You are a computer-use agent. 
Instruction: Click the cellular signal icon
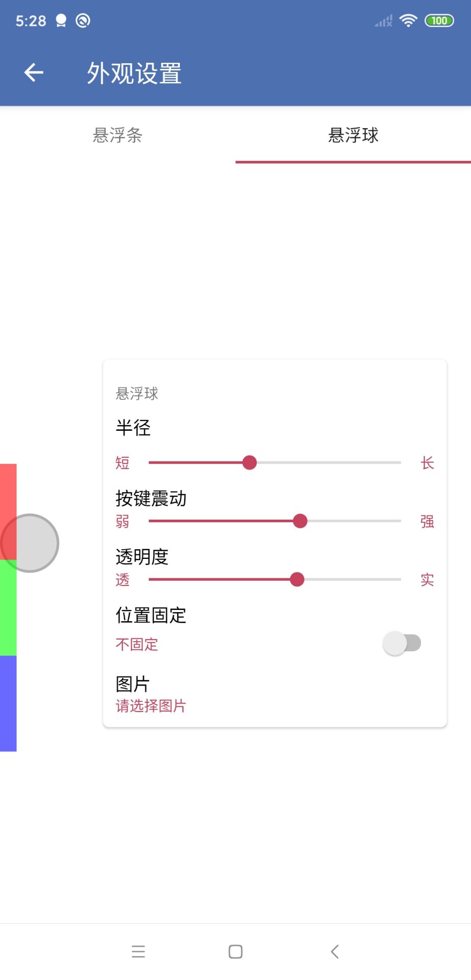point(382,21)
